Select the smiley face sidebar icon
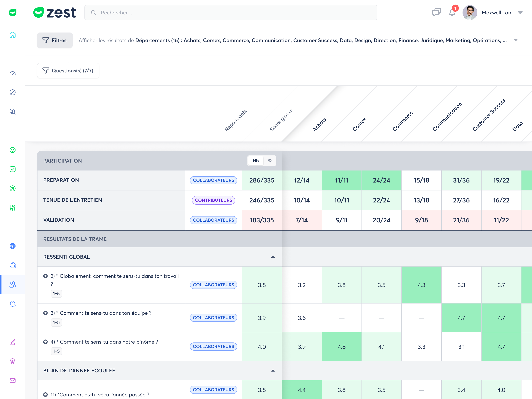Viewport: 532px width, 399px height. pyautogui.click(x=13, y=150)
